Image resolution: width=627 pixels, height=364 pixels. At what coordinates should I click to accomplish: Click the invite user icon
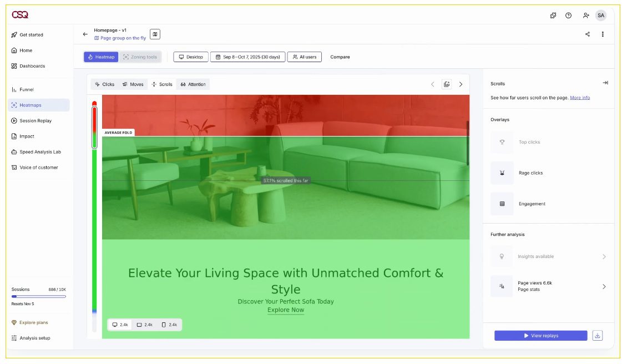[586, 16]
